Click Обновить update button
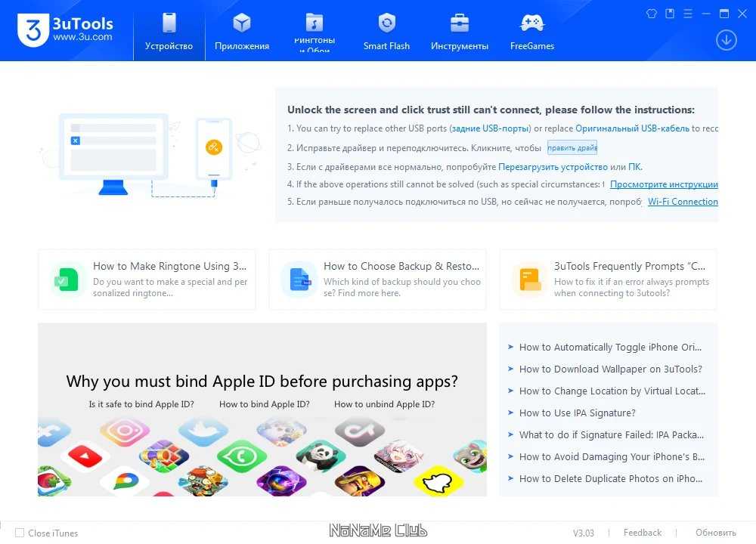Image resolution: width=756 pixels, height=544 pixels. (715, 533)
